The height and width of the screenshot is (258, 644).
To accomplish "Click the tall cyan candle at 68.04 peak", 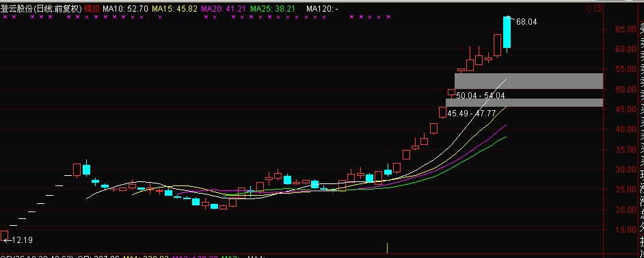I will [x=507, y=32].
